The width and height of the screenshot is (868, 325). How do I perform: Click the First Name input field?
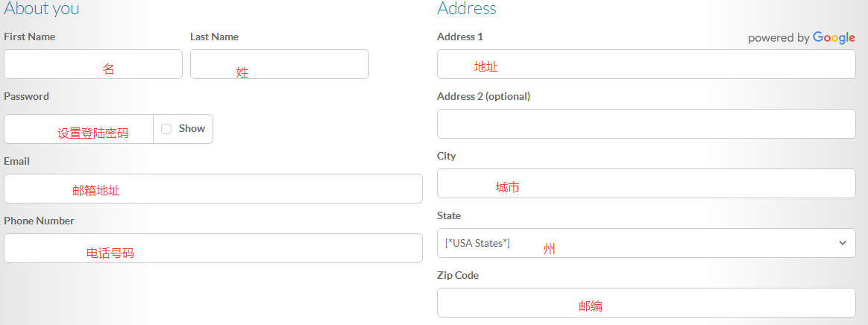point(93,64)
